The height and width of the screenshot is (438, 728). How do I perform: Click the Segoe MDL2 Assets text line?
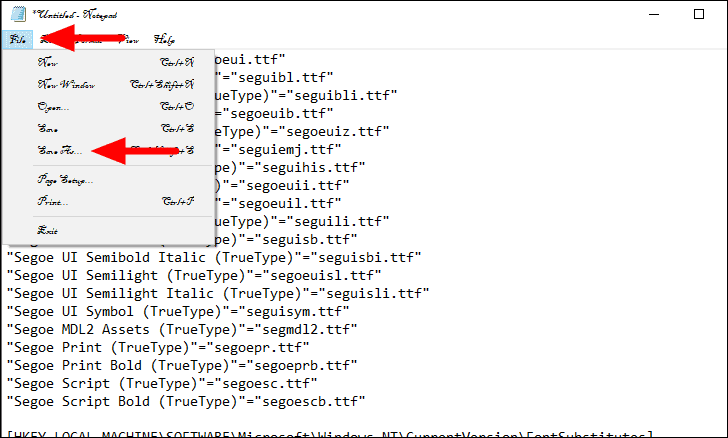(x=182, y=329)
